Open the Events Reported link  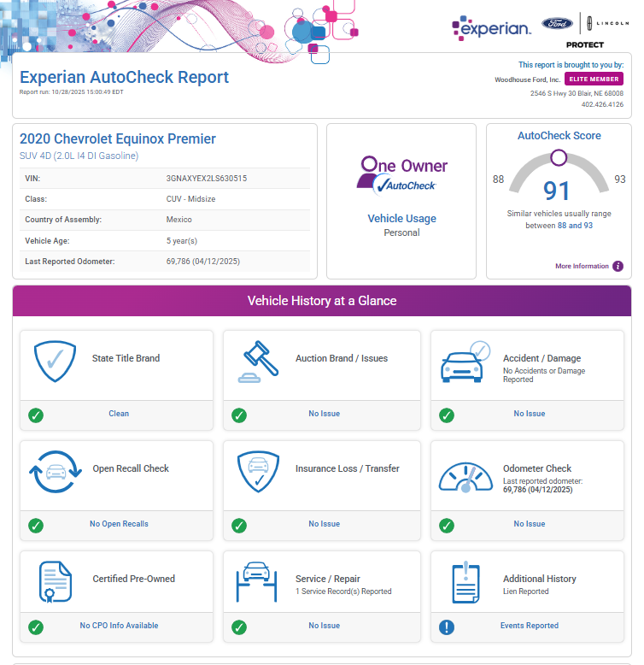click(x=529, y=626)
